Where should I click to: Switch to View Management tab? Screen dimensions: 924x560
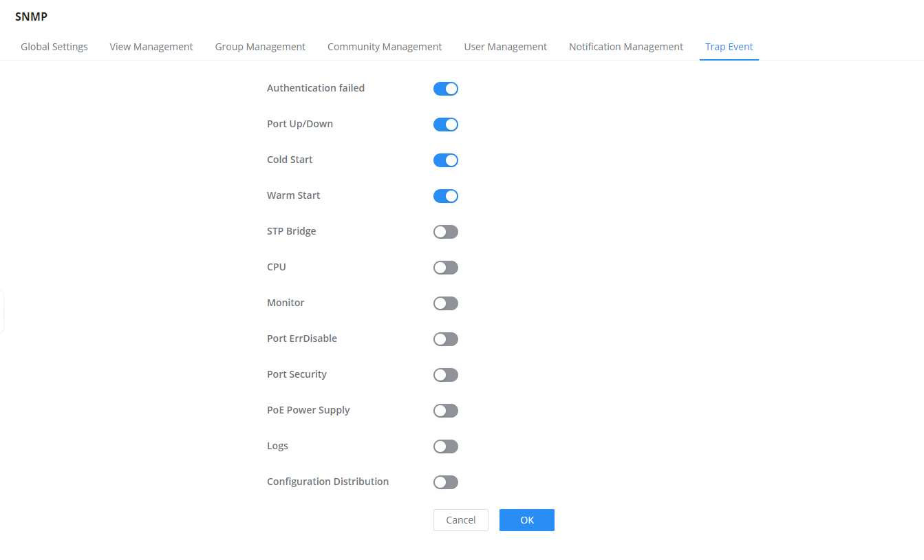point(151,47)
